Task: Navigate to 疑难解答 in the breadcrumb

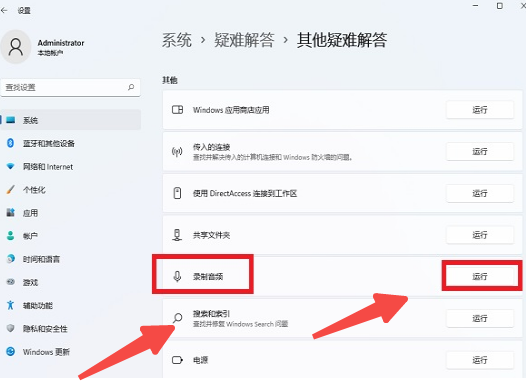Action: [x=244, y=40]
